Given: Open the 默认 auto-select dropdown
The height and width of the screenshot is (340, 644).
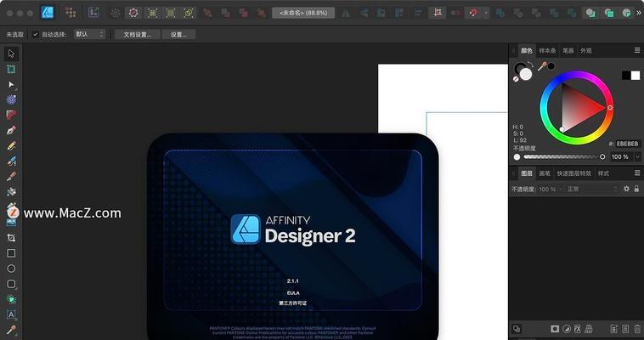Looking at the screenshot, I should click(89, 35).
